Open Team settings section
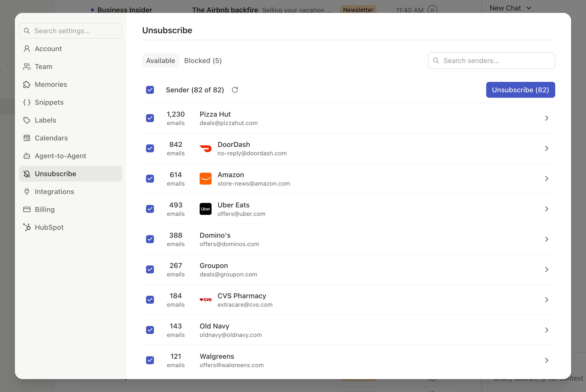The width and height of the screenshot is (586, 392). click(70, 66)
